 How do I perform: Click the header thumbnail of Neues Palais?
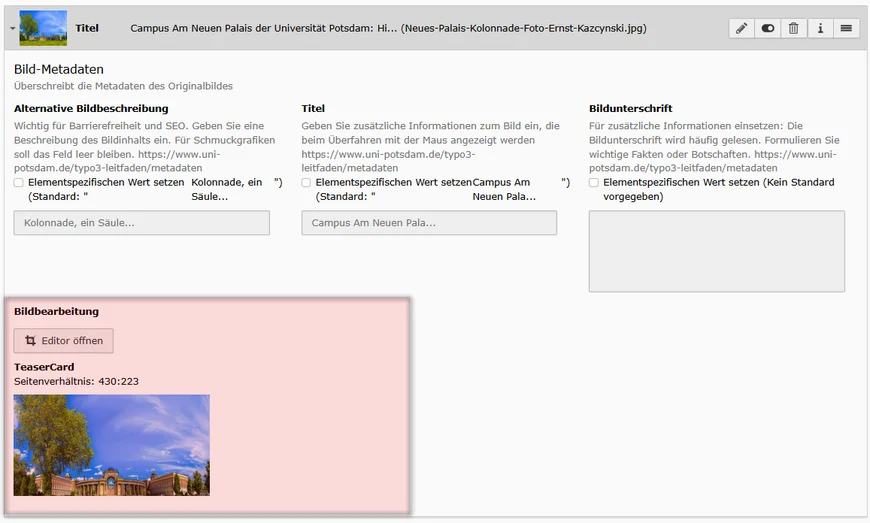pyautogui.click(x=43, y=28)
